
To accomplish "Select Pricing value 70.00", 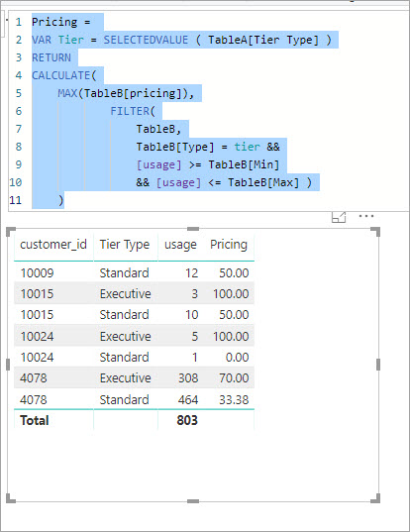I will coord(234,378).
